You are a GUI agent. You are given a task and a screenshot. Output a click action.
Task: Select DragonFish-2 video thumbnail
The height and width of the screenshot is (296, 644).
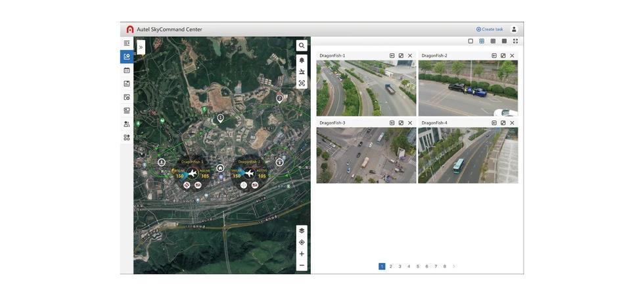pos(468,88)
